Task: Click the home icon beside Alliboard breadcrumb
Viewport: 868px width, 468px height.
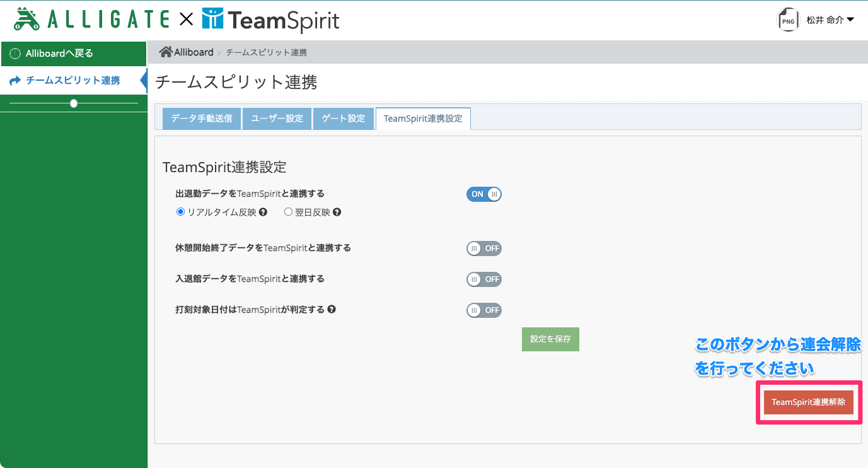Action: coord(166,52)
